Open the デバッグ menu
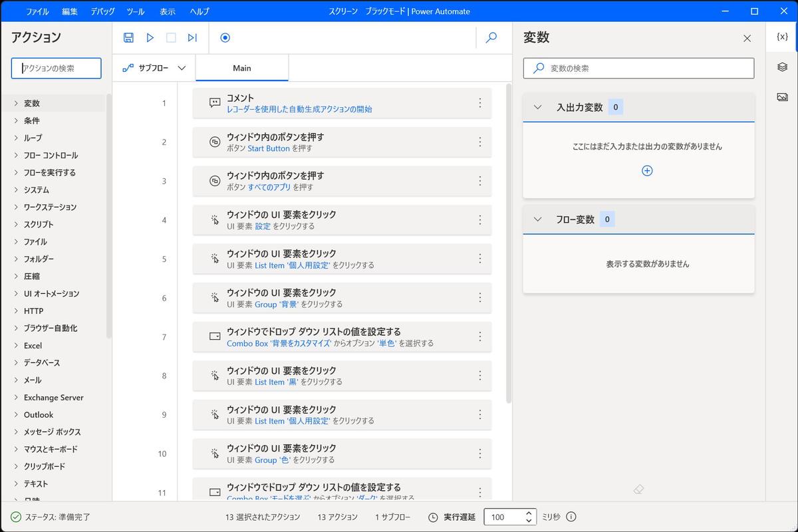This screenshot has width=798, height=532. coord(102,11)
